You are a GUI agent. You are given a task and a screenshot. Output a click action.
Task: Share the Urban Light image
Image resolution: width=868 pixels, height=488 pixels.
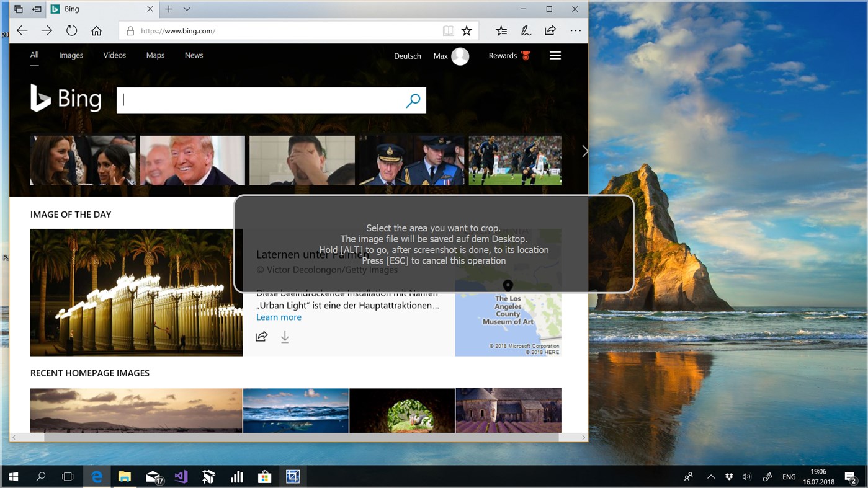261,336
